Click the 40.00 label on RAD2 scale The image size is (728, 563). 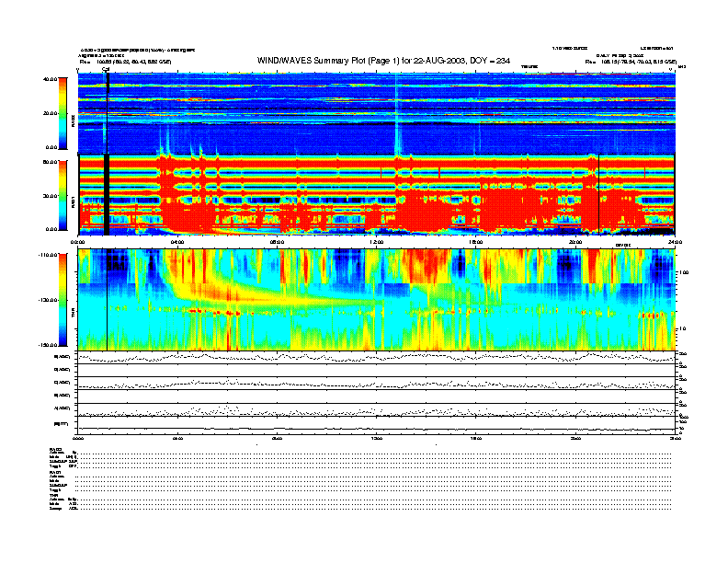tap(50, 79)
